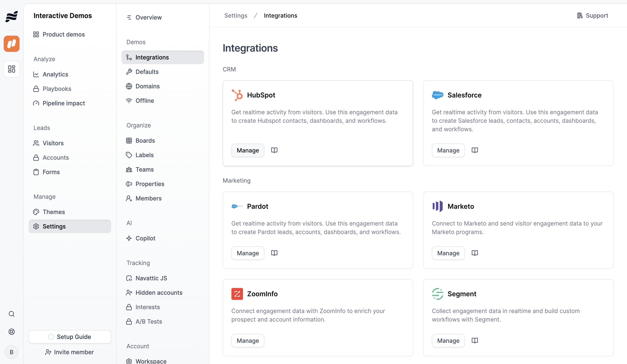The width and height of the screenshot is (627, 364).
Task: Open the B user avatar
Action: click(x=11, y=352)
